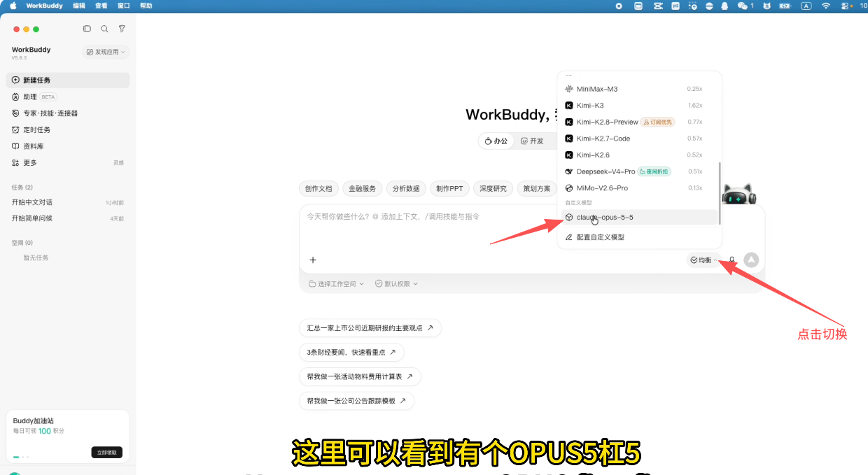This screenshot has width=868, height=475.
Task: Use suggestion 帮我做一张活动物料费用计算表
Action: coord(360,376)
